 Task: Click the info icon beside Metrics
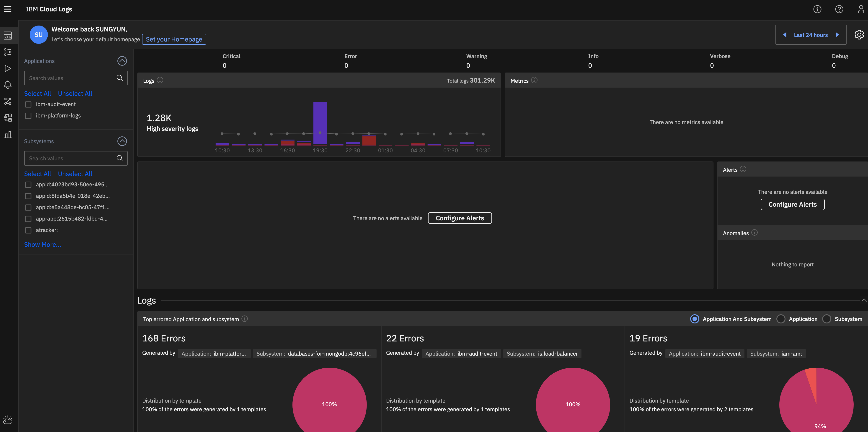tap(534, 80)
